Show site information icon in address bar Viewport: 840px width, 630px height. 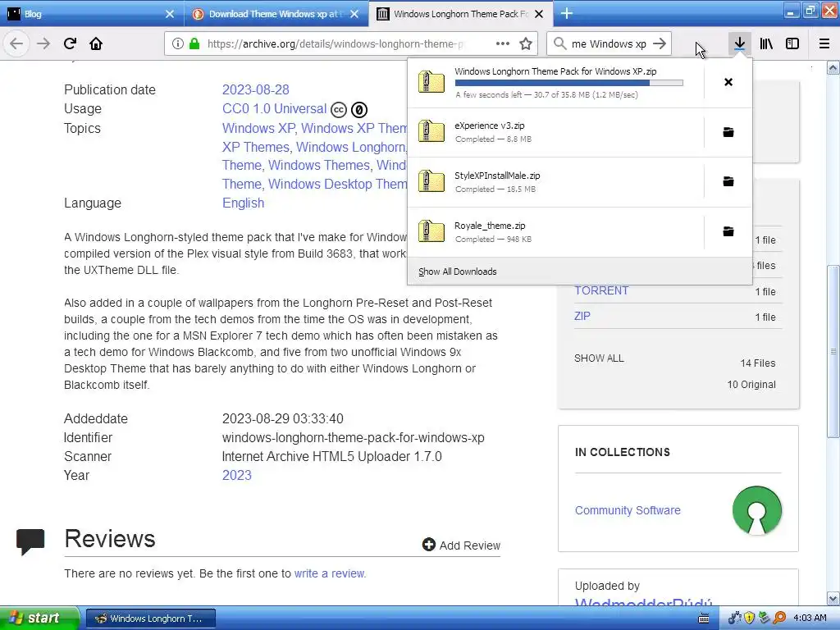[178, 44]
